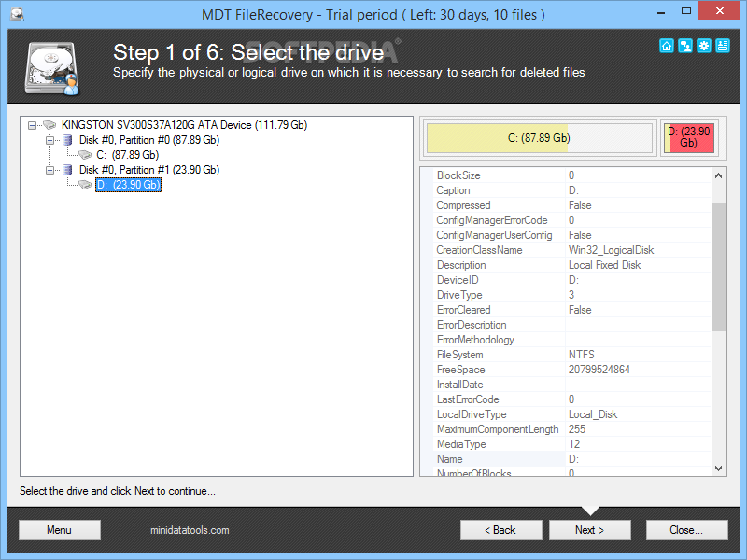Minimize the MDT FileRecovery window

point(661,12)
